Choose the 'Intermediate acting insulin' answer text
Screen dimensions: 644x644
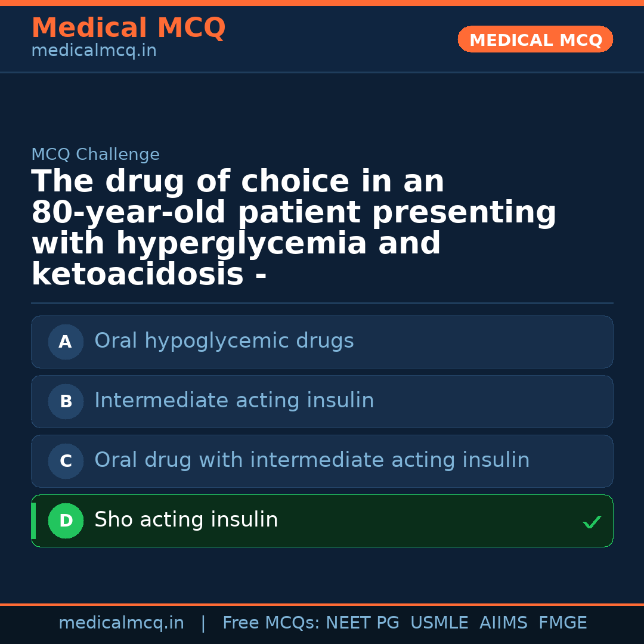pyautogui.click(x=234, y=401)
